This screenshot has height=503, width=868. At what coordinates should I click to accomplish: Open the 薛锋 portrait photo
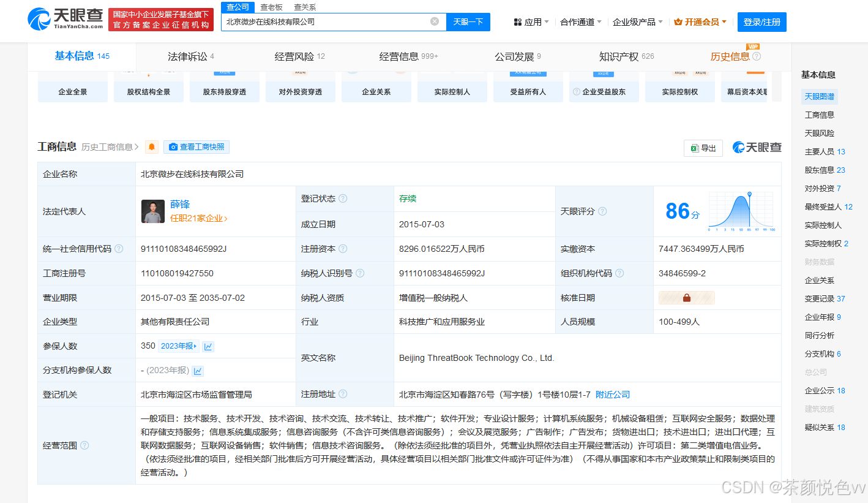tap(153, 211)
